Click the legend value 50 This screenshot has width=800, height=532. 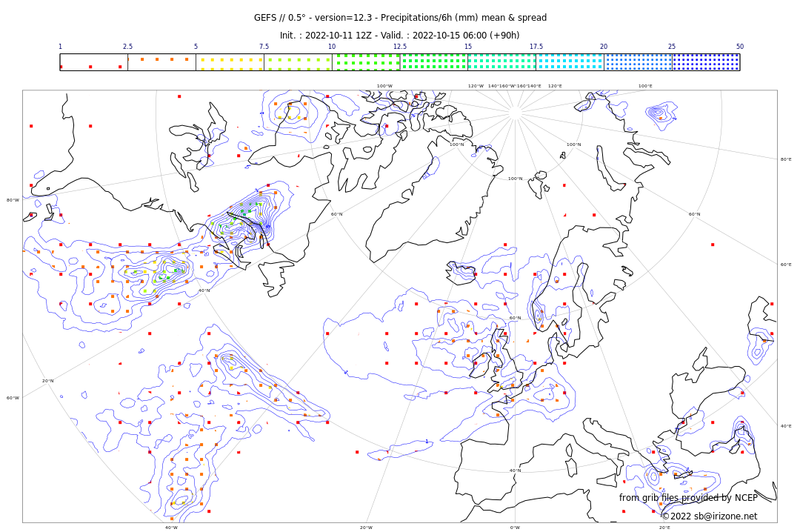click(740, 47)
